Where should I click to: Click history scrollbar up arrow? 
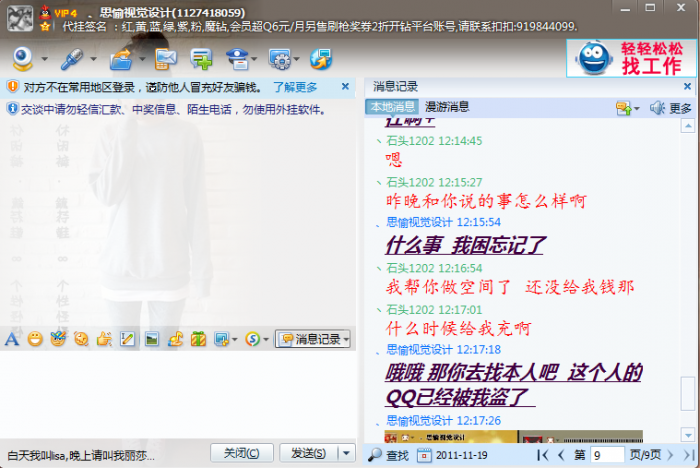(688, 126)
